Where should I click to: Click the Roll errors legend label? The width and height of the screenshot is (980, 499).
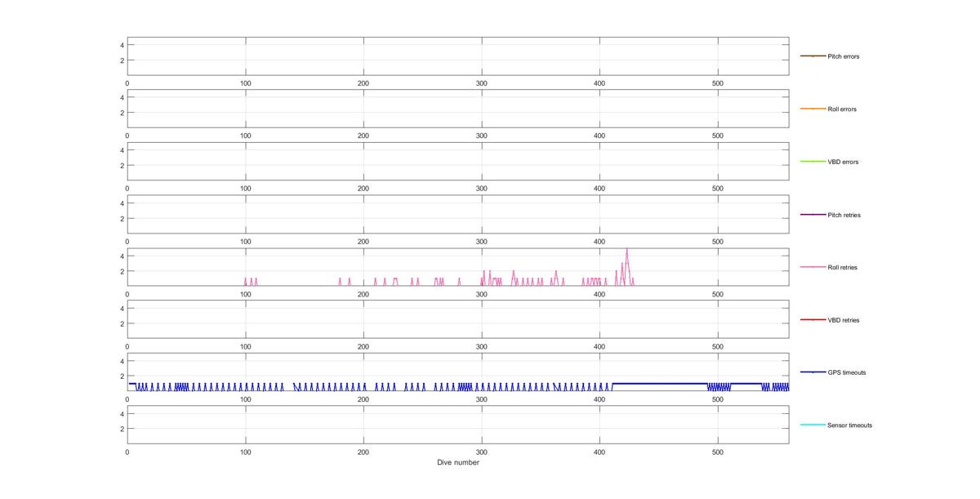(842, 109)
